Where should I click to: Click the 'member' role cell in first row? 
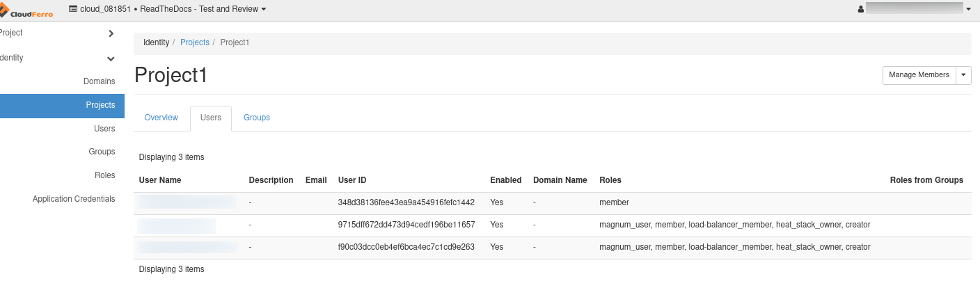tap(614, 202)
